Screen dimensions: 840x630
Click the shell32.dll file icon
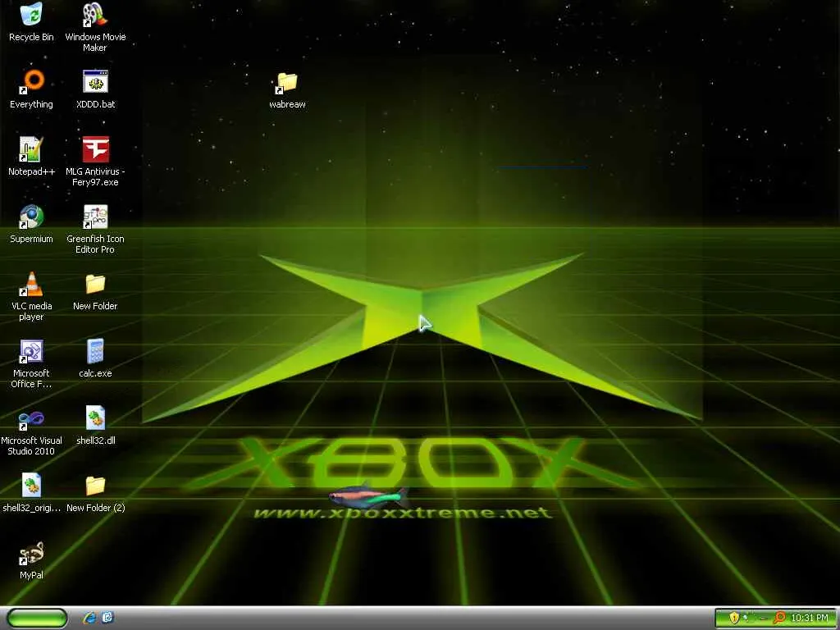pos(95,418)
